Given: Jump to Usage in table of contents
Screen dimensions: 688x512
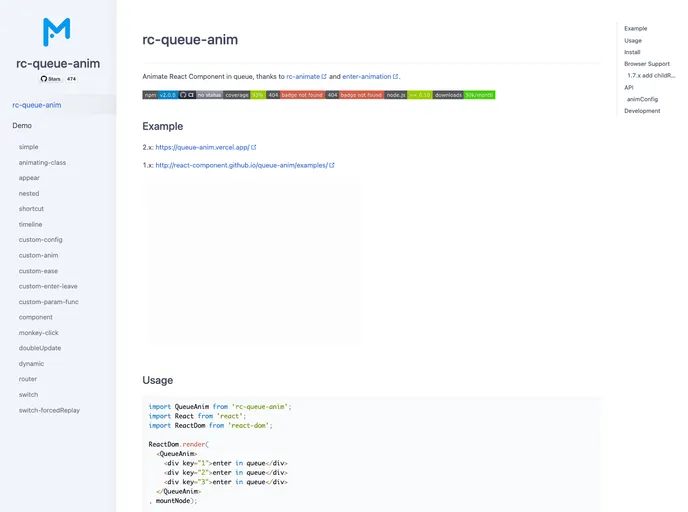Looking at the screenshot, I should point(633,40).
